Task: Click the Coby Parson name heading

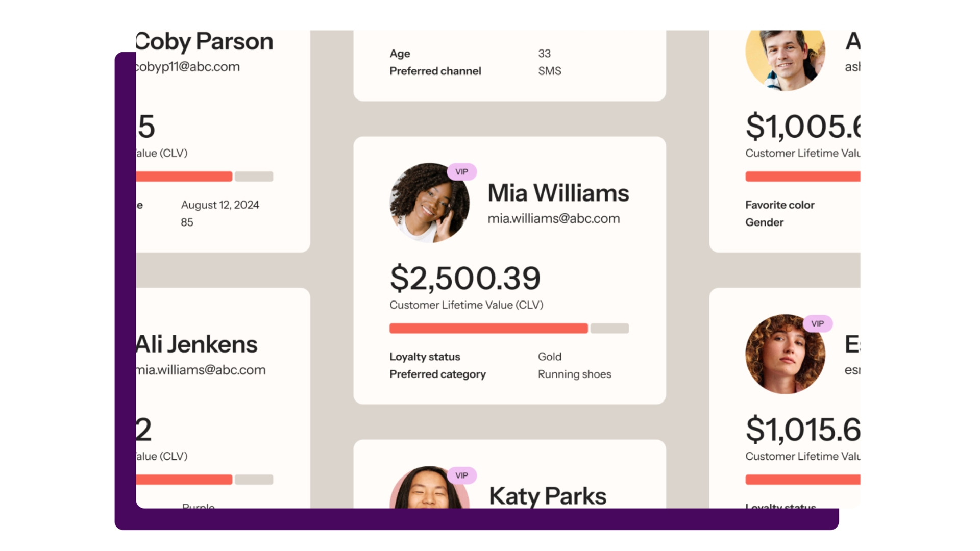Action: (204, 41)
